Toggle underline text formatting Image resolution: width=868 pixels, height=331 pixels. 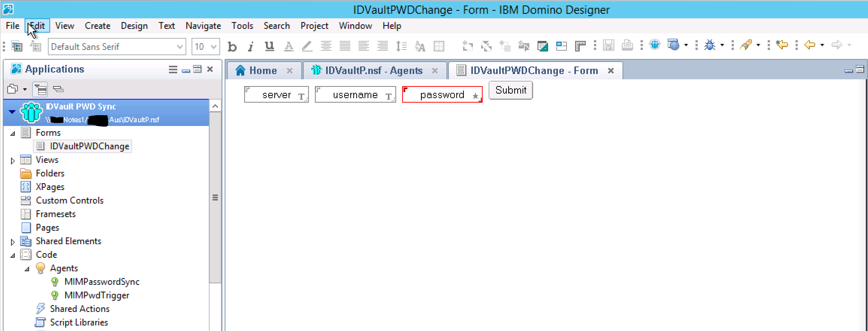pos(269,46)
